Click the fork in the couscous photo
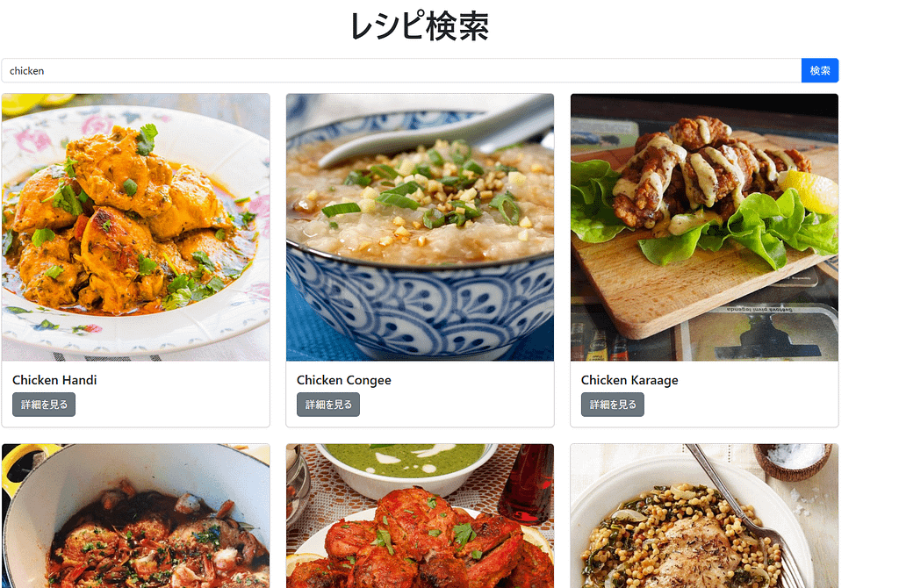899x588 pixels. [x=745, y=516]
